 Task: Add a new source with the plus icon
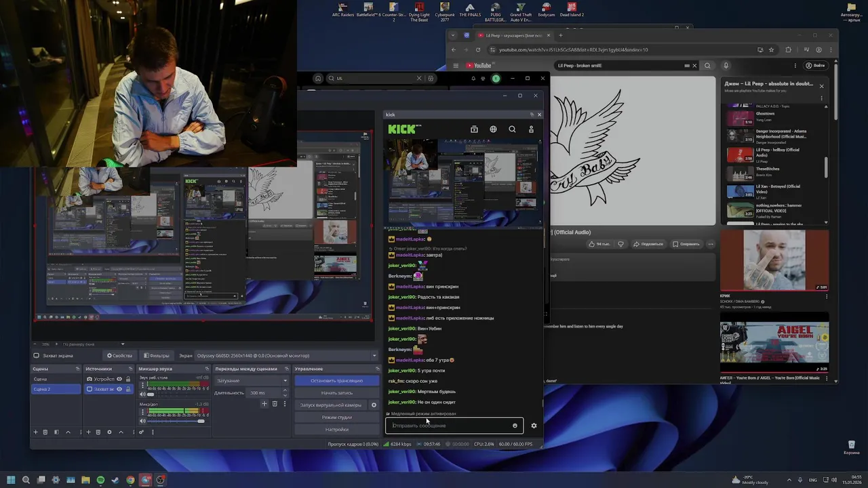88,432
